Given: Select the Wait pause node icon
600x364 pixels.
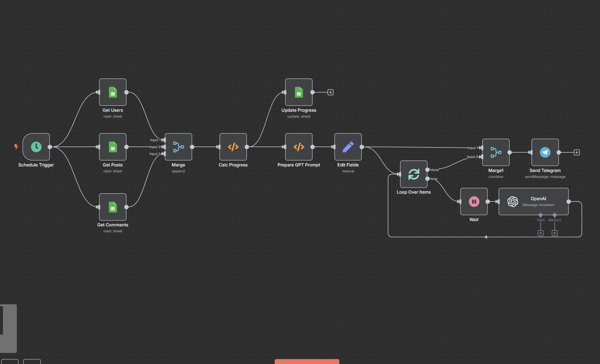Looking at the screenshot, I should 474,201.
